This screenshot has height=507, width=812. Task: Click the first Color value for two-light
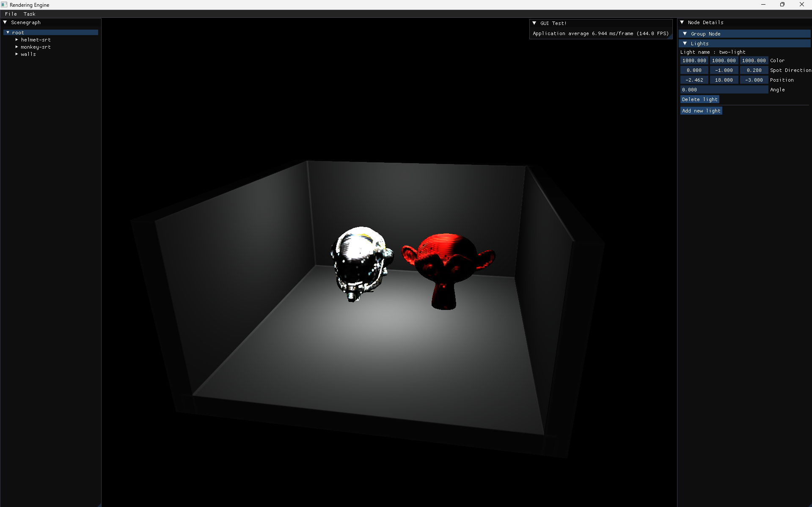[694, 60]
